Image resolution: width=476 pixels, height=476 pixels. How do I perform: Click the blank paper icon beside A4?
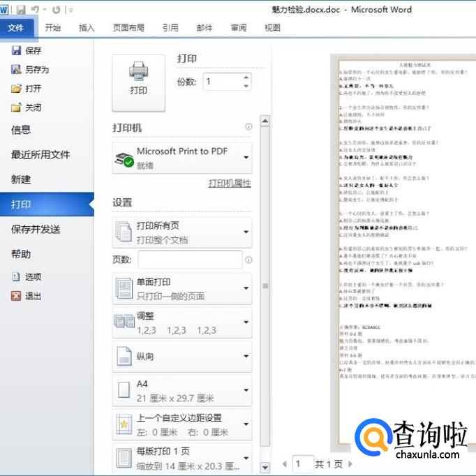[x=124, y=390]
